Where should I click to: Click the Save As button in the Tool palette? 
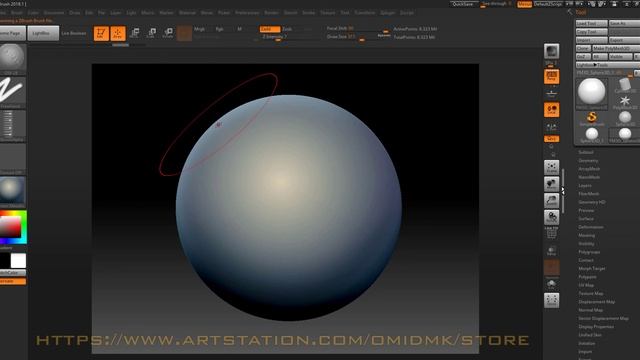(x=624, y=23)
